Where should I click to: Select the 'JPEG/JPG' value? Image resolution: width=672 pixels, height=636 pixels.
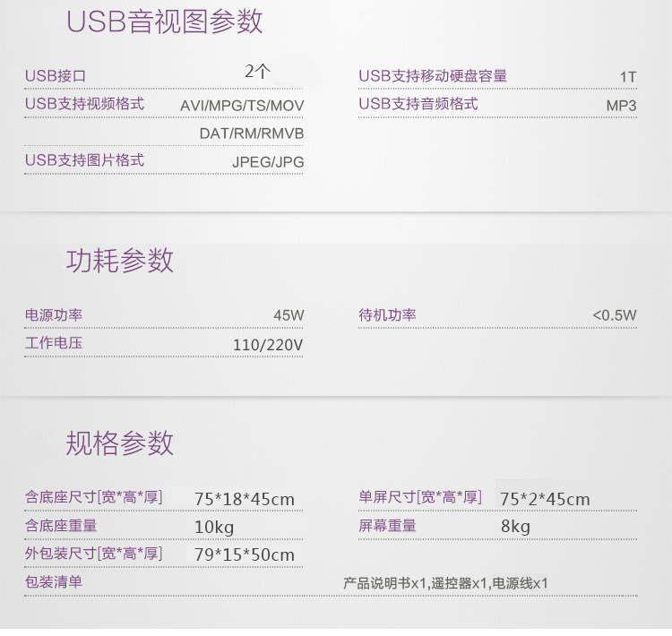268,162
